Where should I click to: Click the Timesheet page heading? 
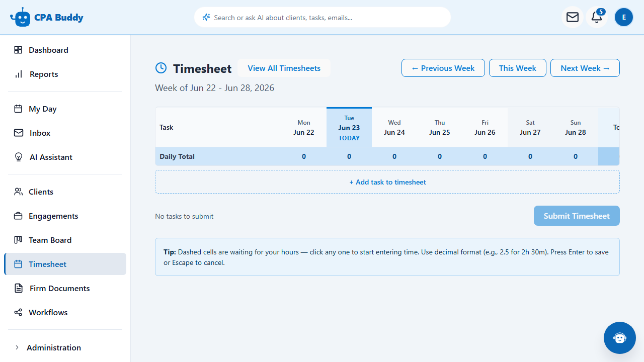pos(202,68)
